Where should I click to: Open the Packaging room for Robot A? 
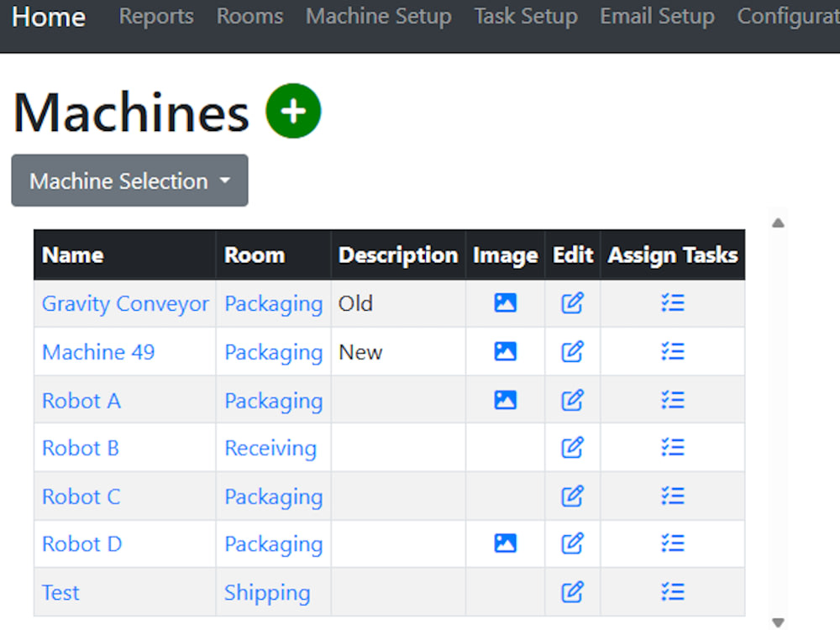click(273, 399)
